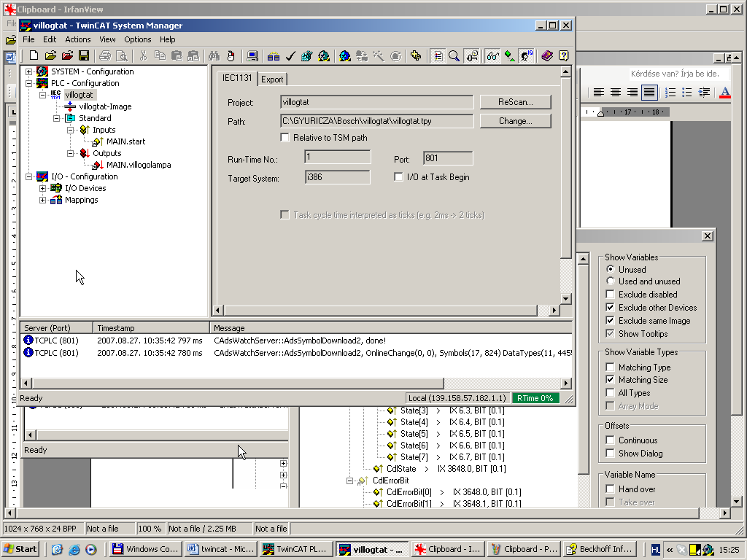Screen dimensions: 747x560
Task: Check the Relative to TSM path box
Action: point(285,138)
